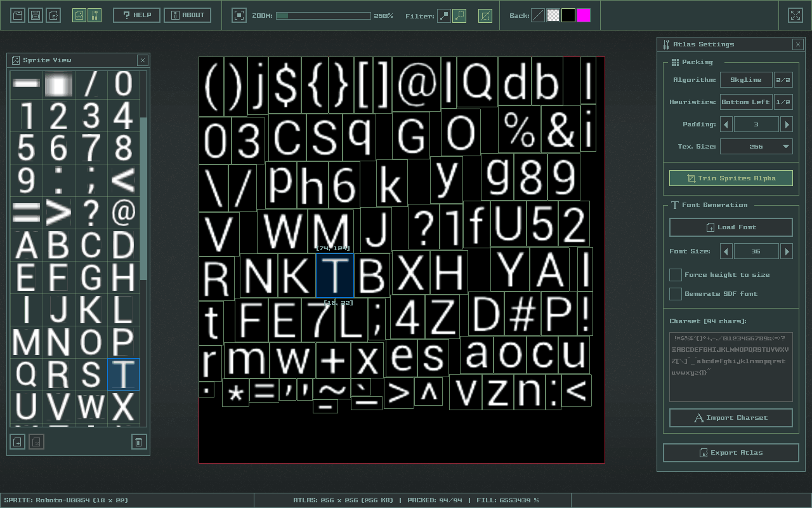Toggle the Sprite View panel icon
The height and width of the screenshot is (508, 812).
[x=79, y=15]
